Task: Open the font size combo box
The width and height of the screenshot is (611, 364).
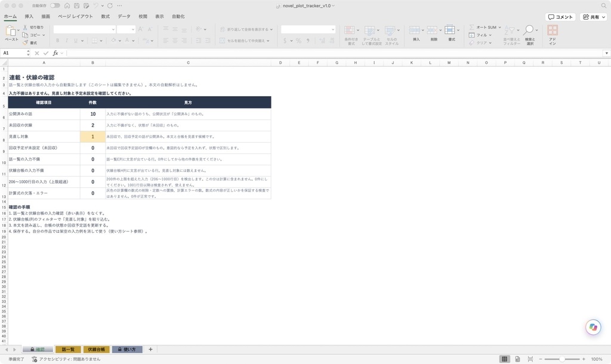Action: tap(126, 29)
